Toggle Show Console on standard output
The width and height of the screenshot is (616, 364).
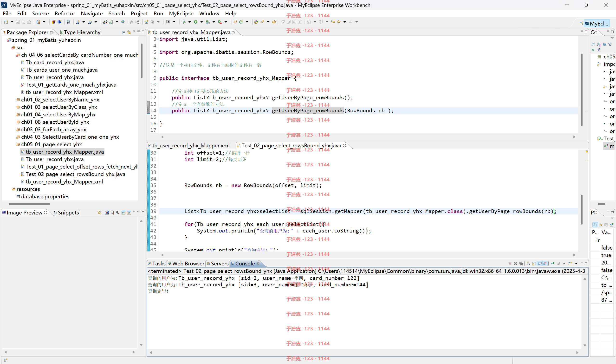click(540, 264)
